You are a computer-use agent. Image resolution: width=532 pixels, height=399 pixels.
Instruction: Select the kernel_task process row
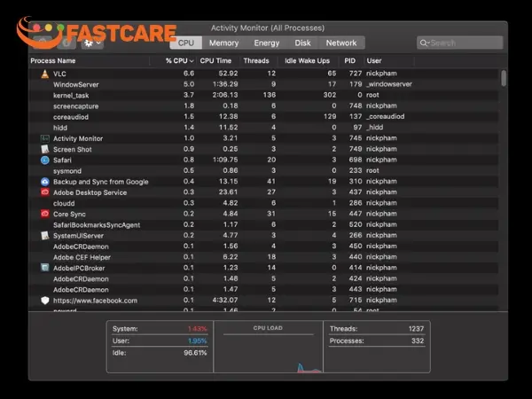pyautogui.click(x=264, y=96)
